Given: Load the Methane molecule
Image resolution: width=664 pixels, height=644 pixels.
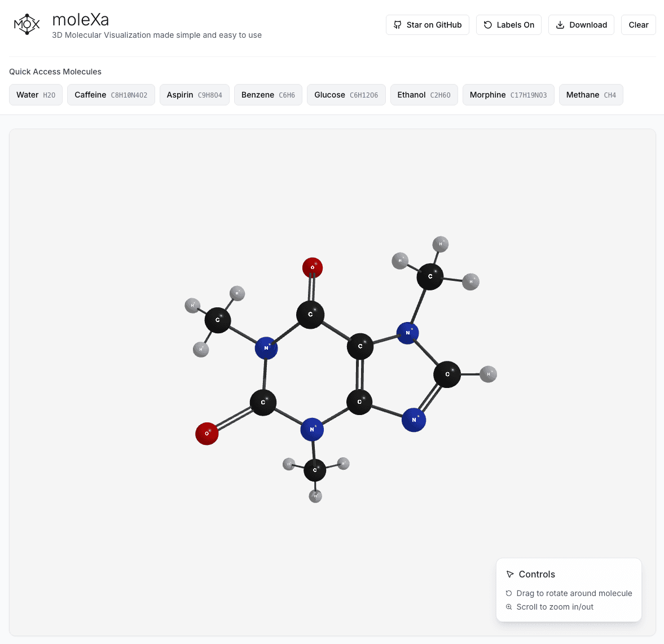Looking at the screenshot, I should [591, 95].
